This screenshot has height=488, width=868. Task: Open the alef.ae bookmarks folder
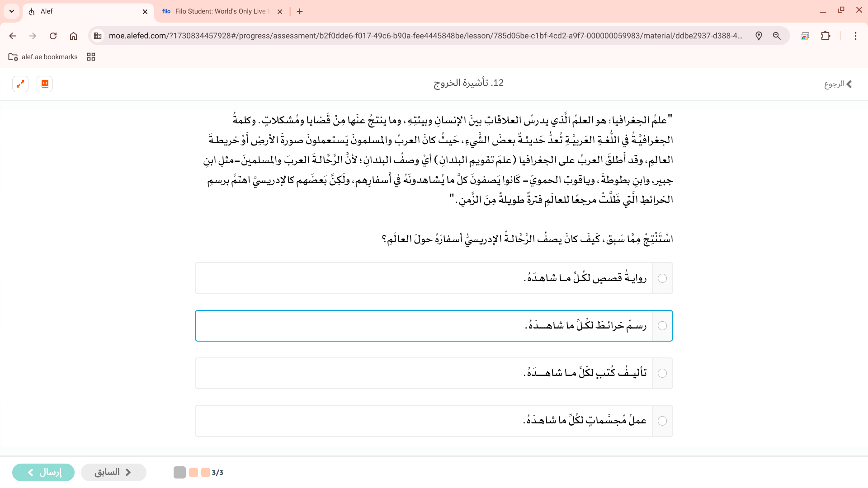43,57
